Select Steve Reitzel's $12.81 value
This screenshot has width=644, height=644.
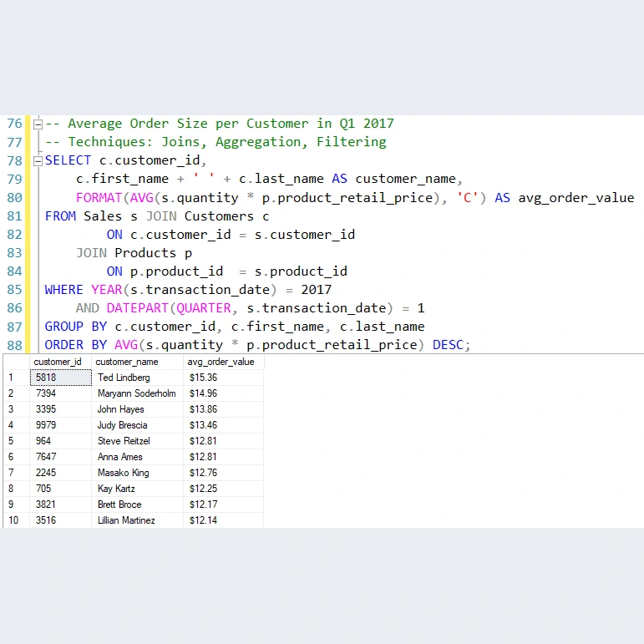point(203,441)
